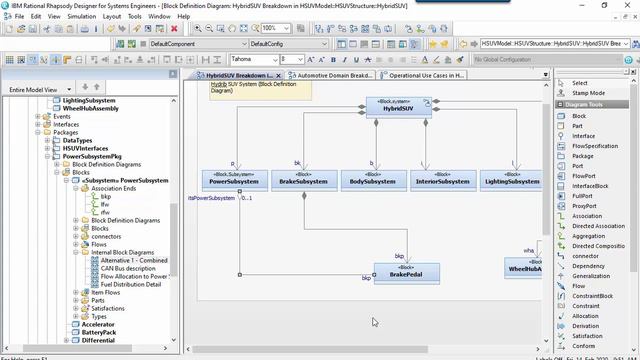Click the No Global Configuration field
The image size is (640, 360).
point(547,60)
